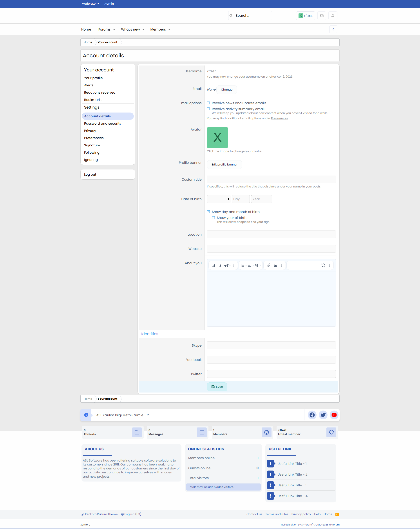Open the conversations envelope icon
The height and width of the screenshot is (529, 420).
tap(322, 16)
